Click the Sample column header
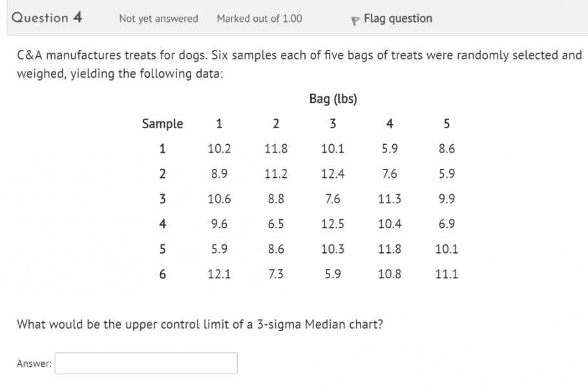 point(162,124)
